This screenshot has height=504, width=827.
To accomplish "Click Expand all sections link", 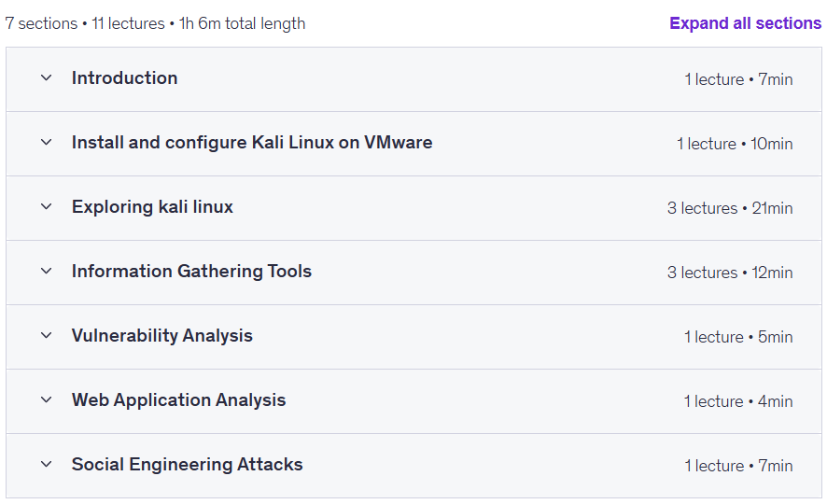I will [745, 23].
